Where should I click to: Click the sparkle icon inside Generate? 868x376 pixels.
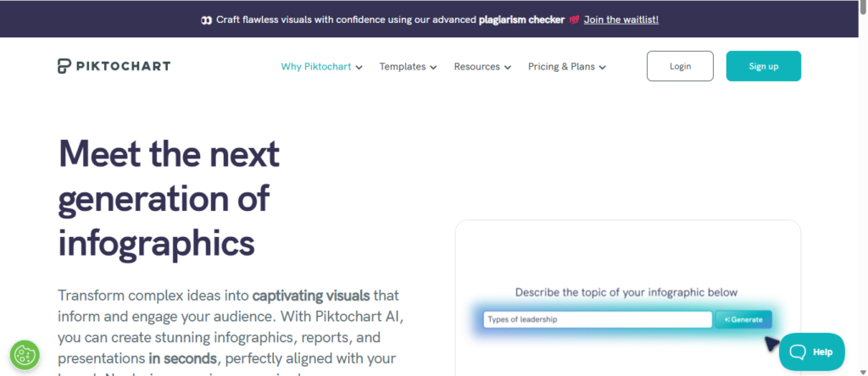pyautogui.click(x=726, y=319)
